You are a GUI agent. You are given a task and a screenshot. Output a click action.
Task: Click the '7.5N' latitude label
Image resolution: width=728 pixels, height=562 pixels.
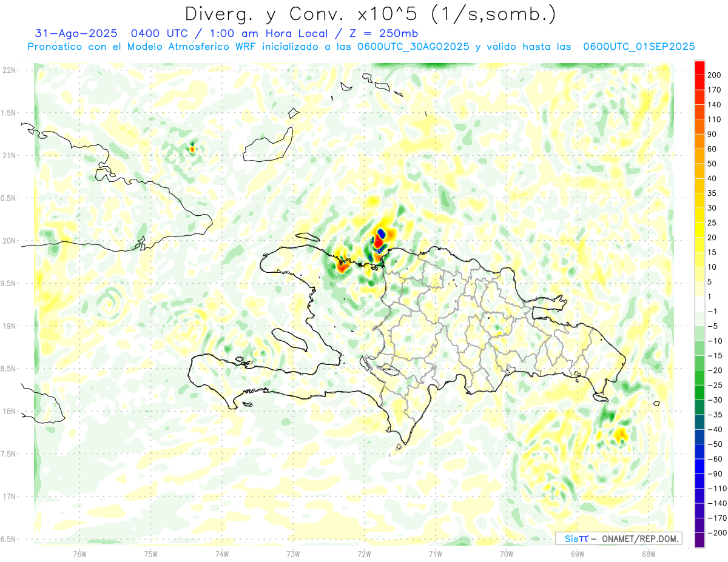[x=9, y=454]
